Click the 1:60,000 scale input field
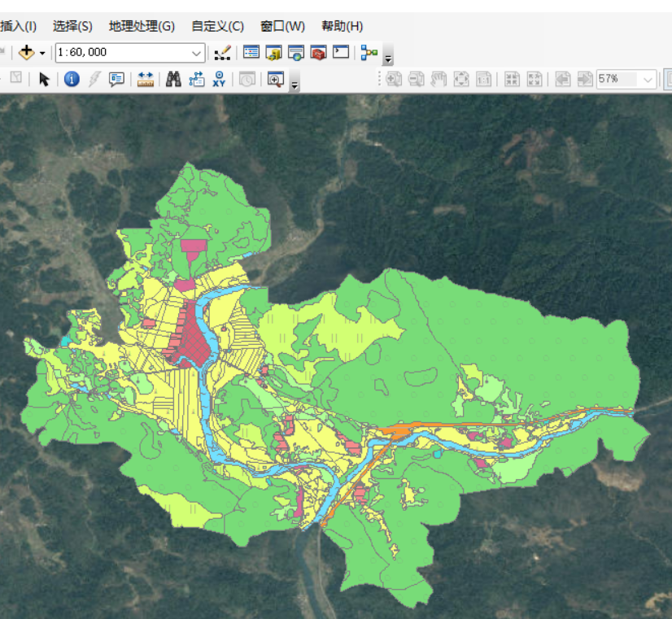 (122, 53)
